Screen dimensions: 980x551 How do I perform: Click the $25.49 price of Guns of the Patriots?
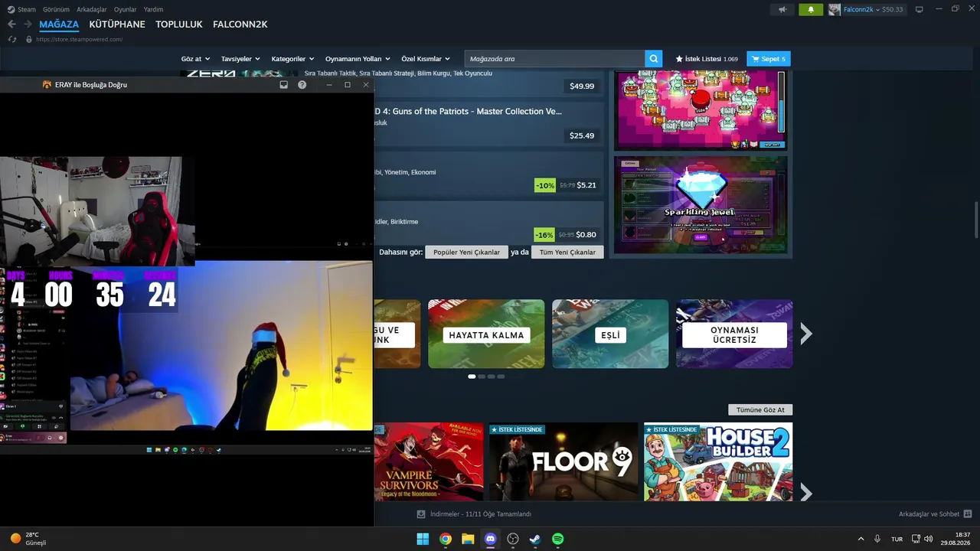tap(582, 135)
